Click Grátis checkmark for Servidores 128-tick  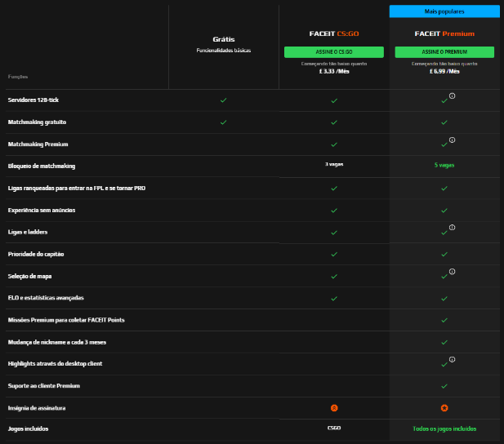(223, 100)
